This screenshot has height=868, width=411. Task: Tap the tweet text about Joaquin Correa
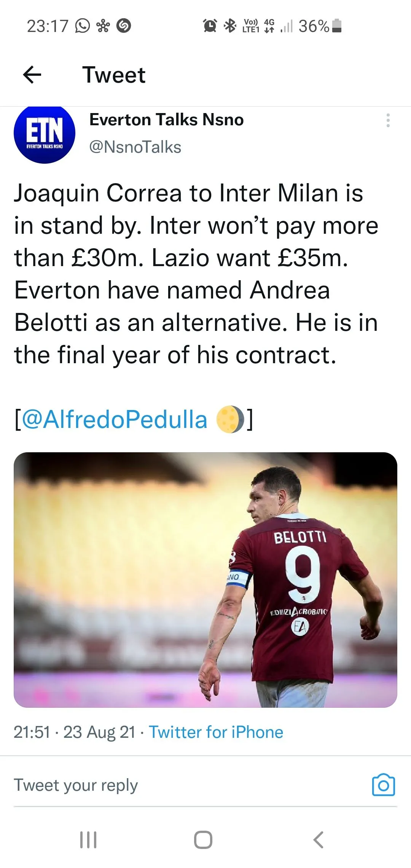pos(196,273)
